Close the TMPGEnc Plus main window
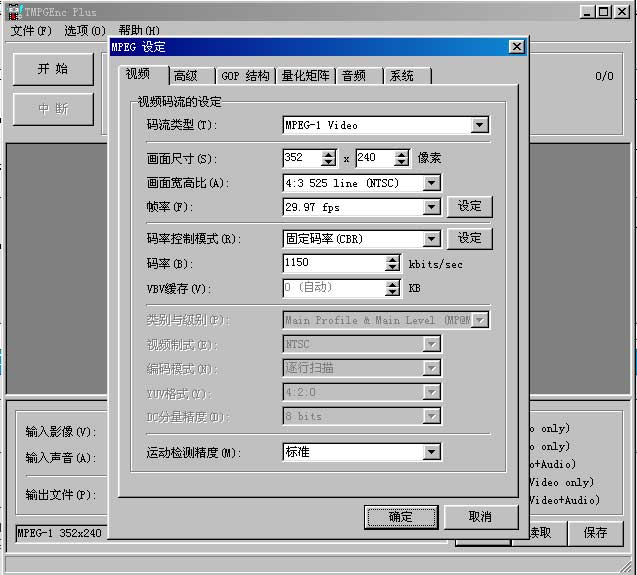Image resolution: width=637 pixels, height=575 pixels. 622,11
